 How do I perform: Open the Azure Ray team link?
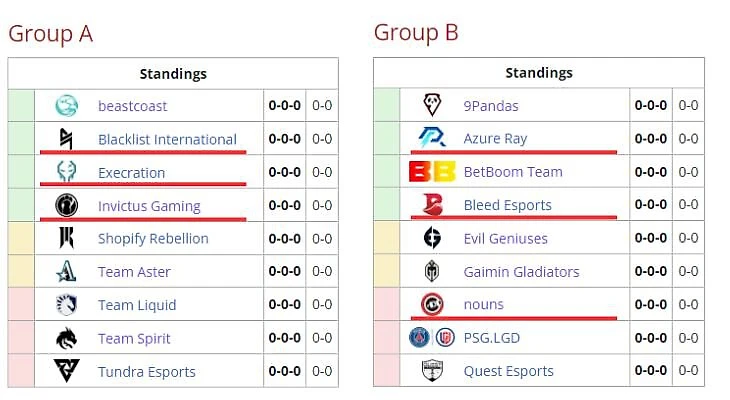(495, 139)
